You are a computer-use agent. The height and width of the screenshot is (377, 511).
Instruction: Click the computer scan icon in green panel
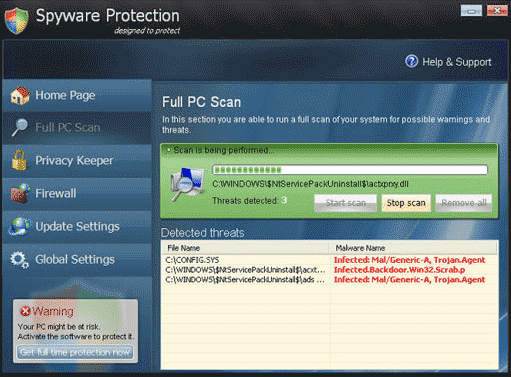(x=188, y=184)
